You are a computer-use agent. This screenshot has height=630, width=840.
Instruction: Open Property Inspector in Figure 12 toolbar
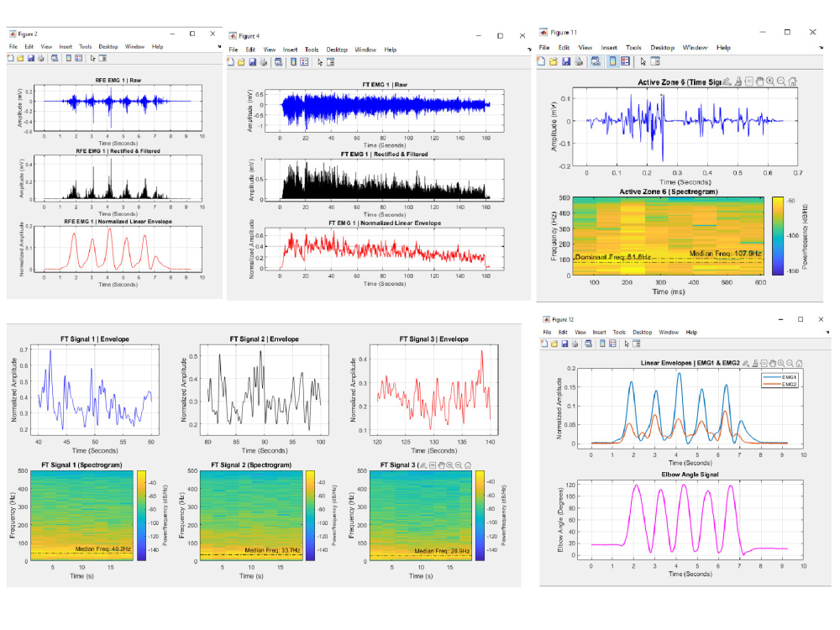pyautogui.click(x=637, y=344)
